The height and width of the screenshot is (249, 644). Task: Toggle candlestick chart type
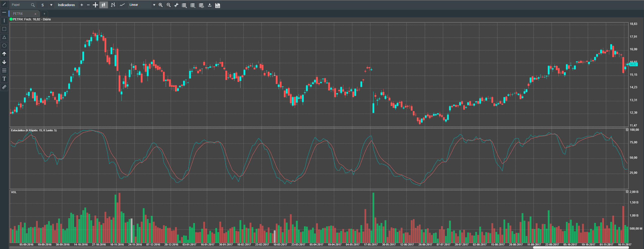click(103, 5)
